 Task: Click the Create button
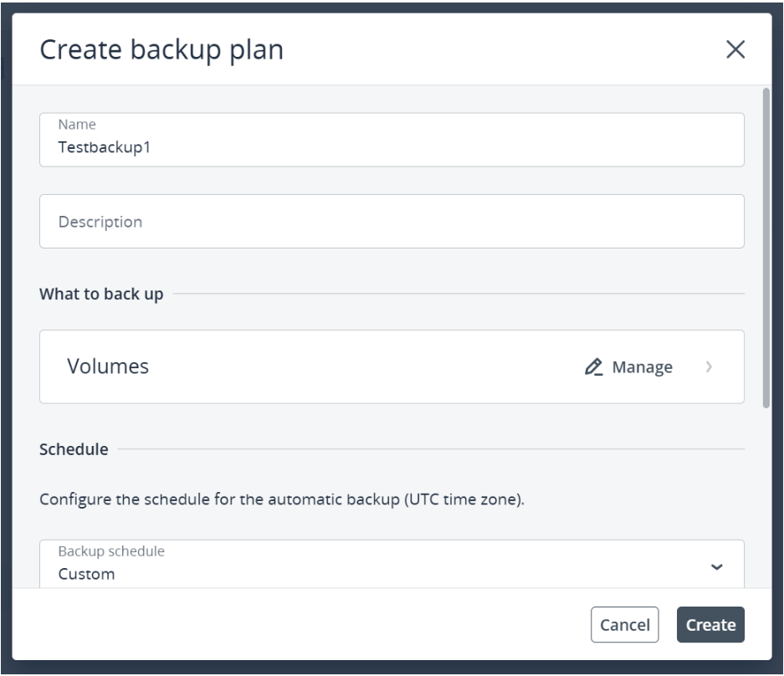tap(710, 624)
